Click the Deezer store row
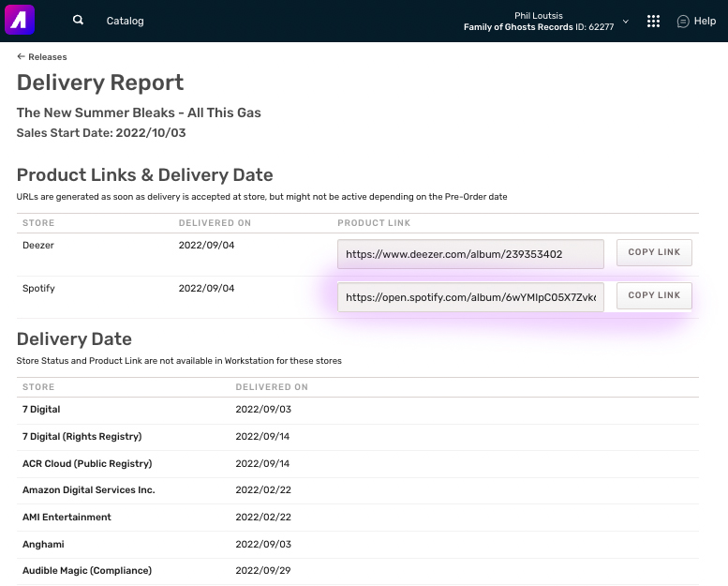Screen dimensions: 728x586 point(38,246)
